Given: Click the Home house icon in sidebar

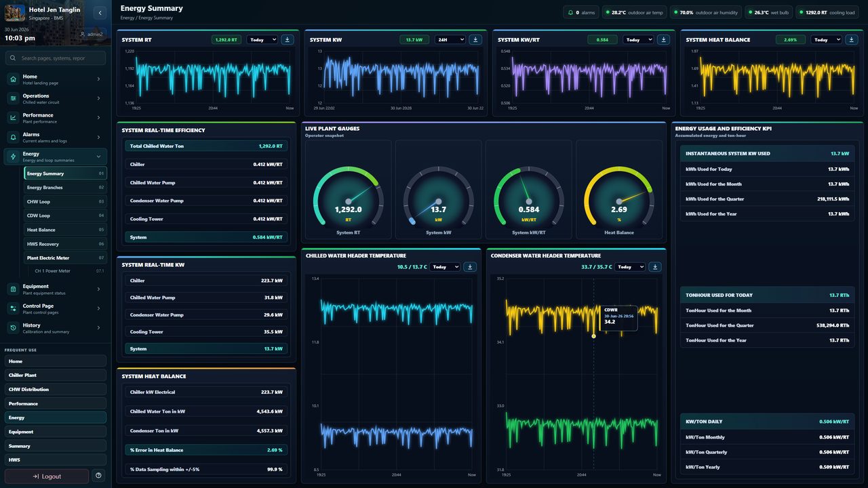Looking at the screenshot, I should point(14,79).
